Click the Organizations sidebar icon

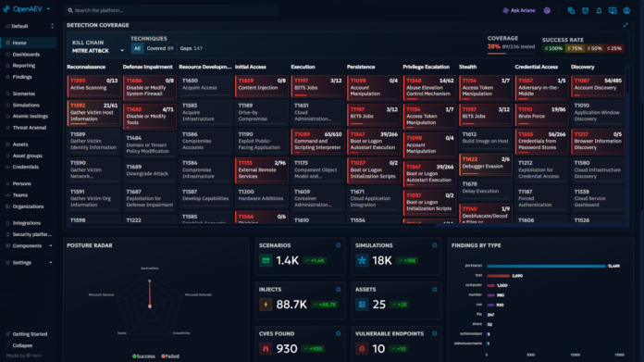(x=7, y=206)
